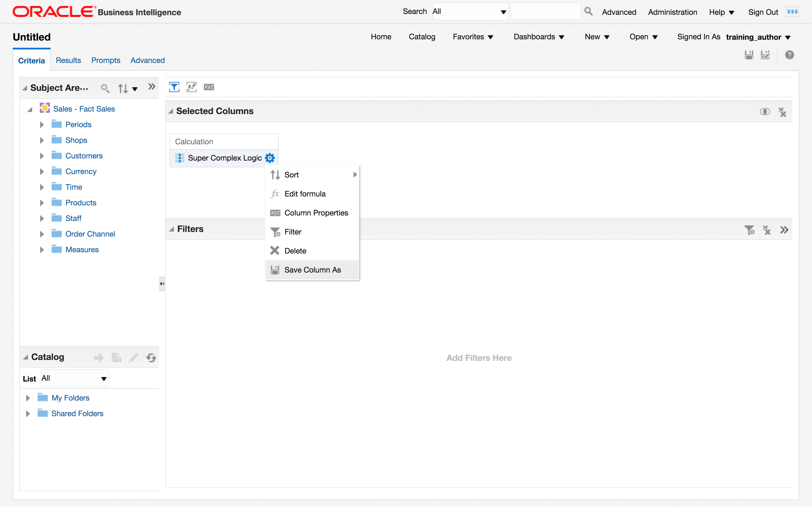Click the top search text field

click(x=545, y=12)
